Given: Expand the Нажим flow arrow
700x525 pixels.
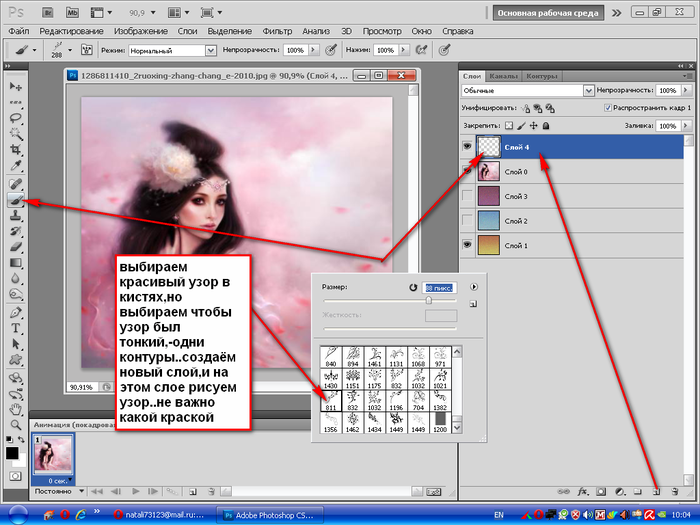Looking at the screenshot, I should click(404, 50).
